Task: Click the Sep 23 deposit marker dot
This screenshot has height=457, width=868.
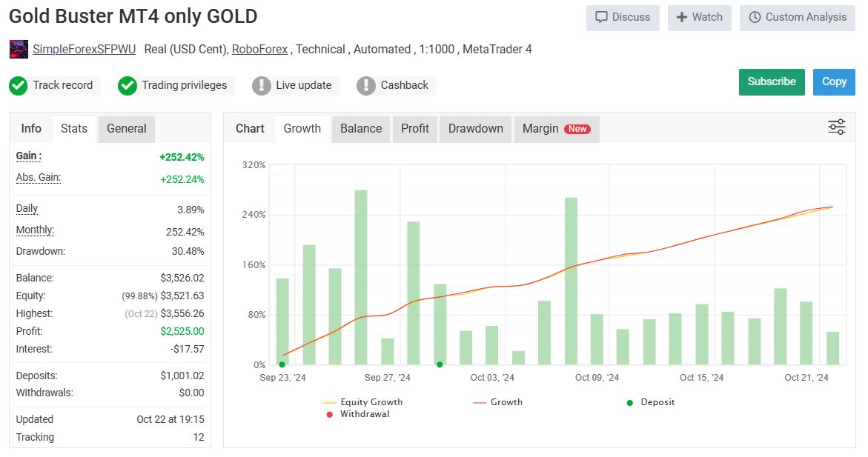Action: 282,364
